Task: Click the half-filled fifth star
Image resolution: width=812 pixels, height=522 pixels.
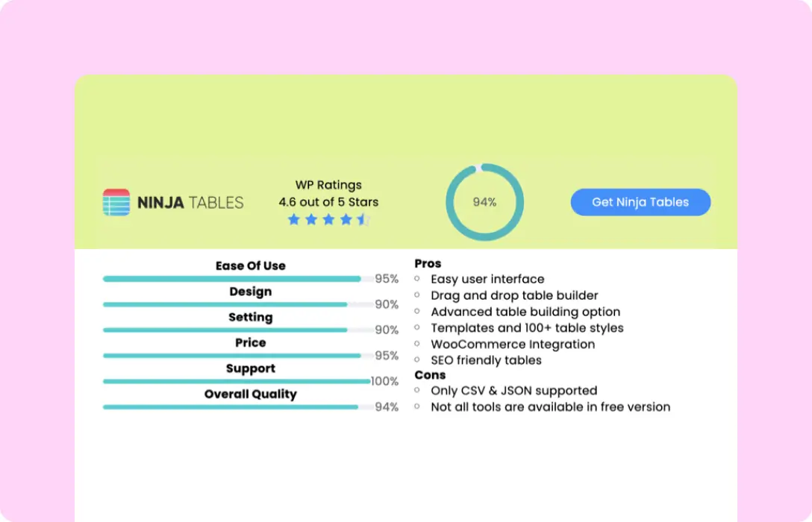Action: coord(363,219)
